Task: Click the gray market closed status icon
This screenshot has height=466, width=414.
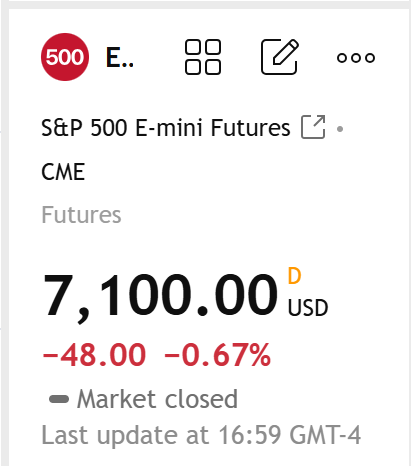Action: point(59,399)
